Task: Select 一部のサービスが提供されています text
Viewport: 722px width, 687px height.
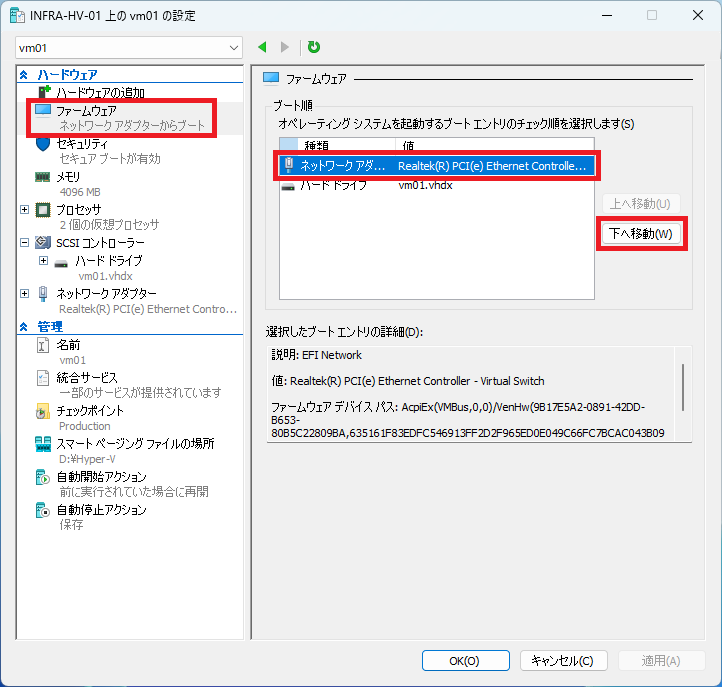Action: pyautogui.click(x=140, y=392)
